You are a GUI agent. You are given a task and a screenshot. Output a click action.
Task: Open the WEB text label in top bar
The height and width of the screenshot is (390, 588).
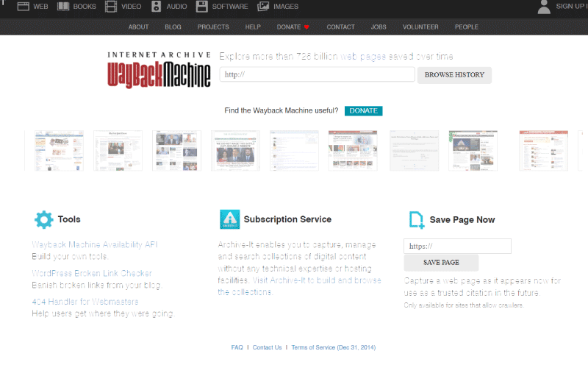point(40,7)
